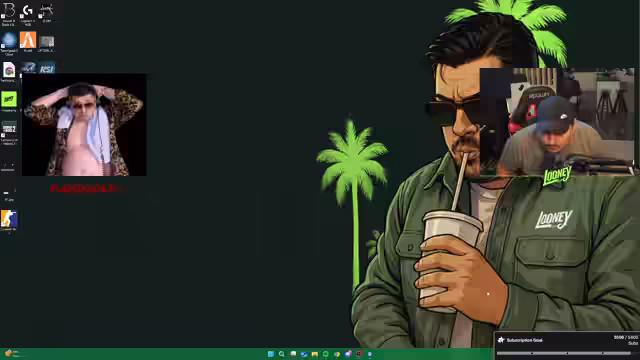This screenshot has width=640, height=360.
Task: Launch the orange FL Studio desktop icon
Action: pos(28,42)
